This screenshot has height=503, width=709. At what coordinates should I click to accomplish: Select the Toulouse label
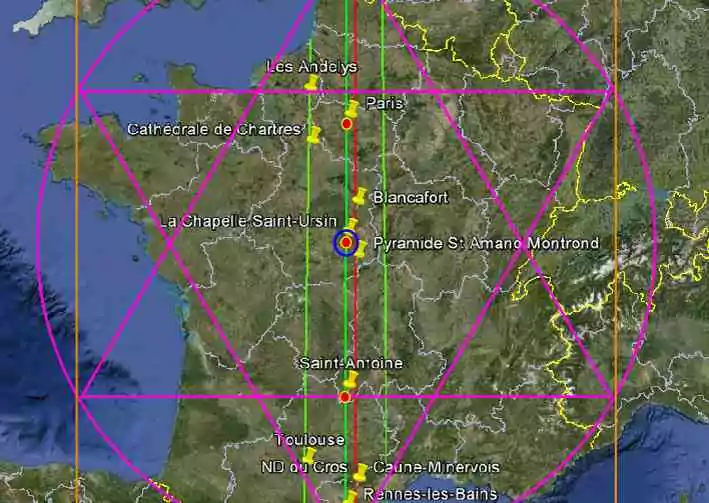(310, 440)
